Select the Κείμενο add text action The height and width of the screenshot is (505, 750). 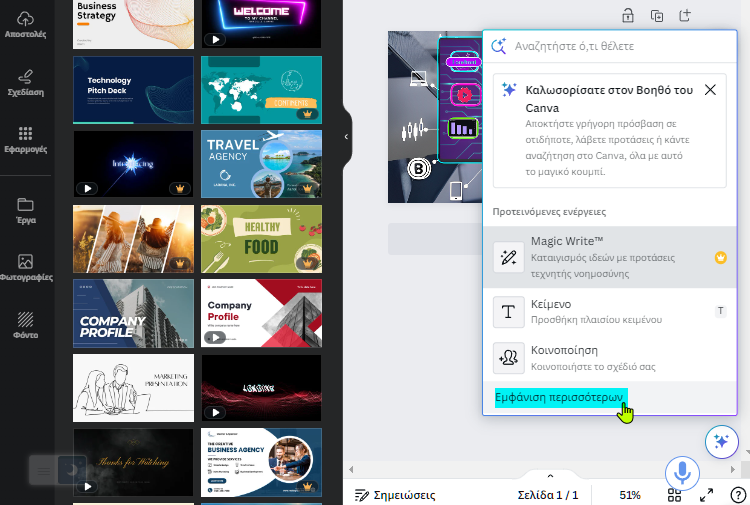click(609, 311)
